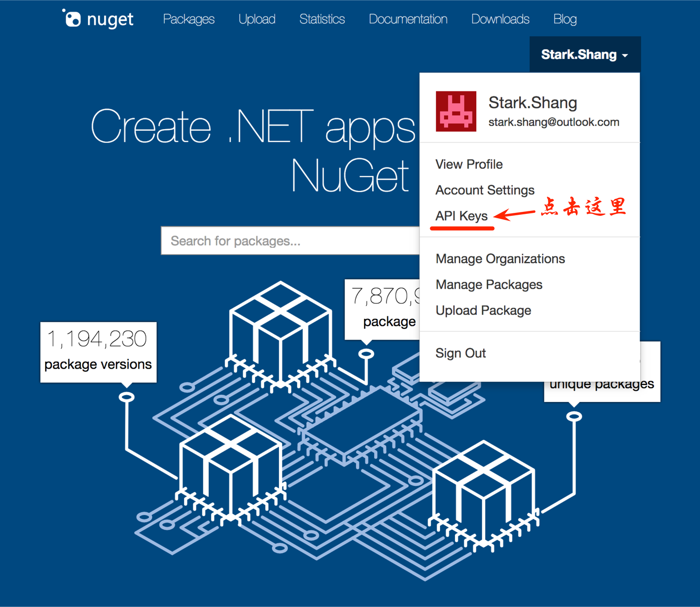Click View Profile in the account menu
This screenshot has height=607, width=700.
point(469,164)
